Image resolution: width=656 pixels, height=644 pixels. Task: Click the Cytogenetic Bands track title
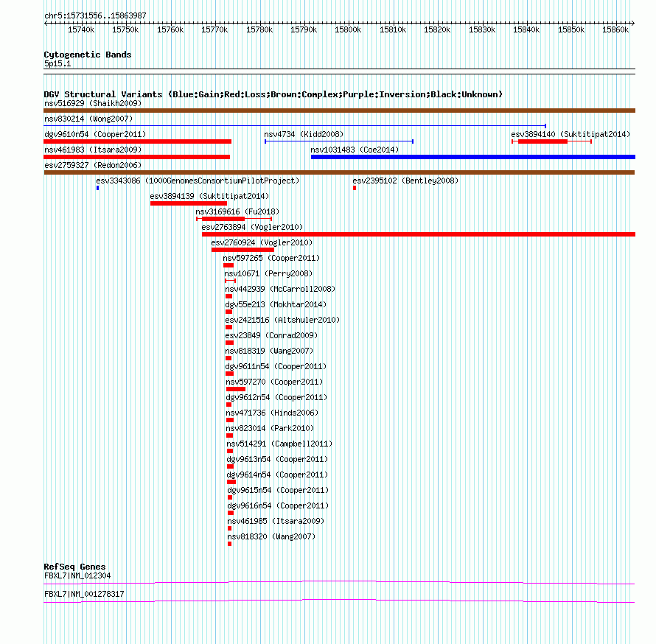click(88, 55)
